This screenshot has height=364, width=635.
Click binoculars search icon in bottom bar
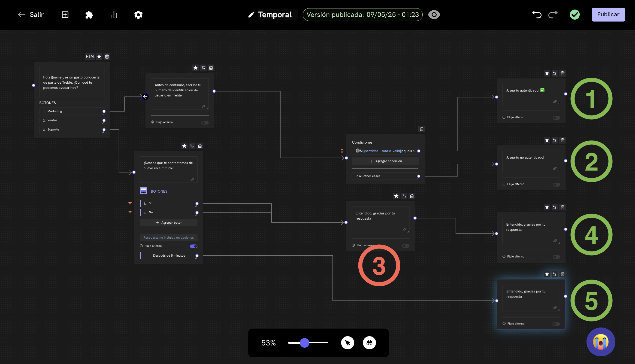coord(369,343)
